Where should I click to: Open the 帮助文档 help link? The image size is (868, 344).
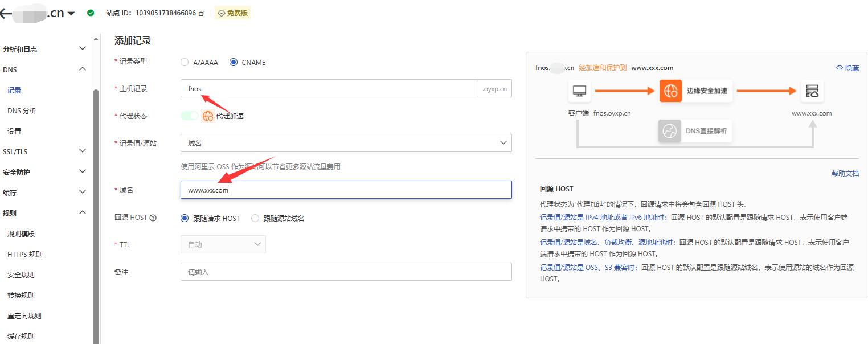click(846, 173)
